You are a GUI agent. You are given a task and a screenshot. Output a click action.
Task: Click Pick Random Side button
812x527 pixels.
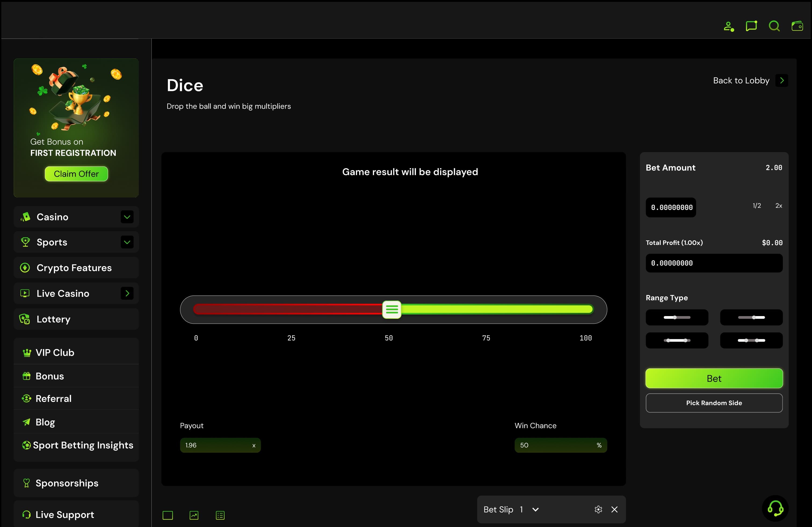point(714,402)
